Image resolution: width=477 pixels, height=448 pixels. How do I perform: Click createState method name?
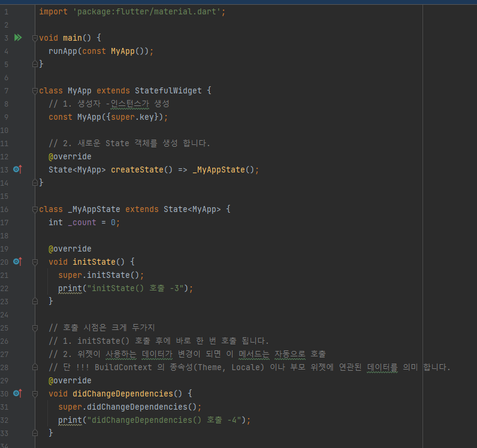point(137,169)
